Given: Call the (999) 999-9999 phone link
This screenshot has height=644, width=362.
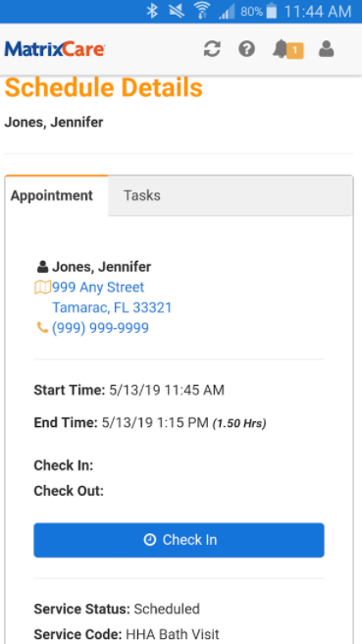Looking at the screenshot, I should point(100,328).
